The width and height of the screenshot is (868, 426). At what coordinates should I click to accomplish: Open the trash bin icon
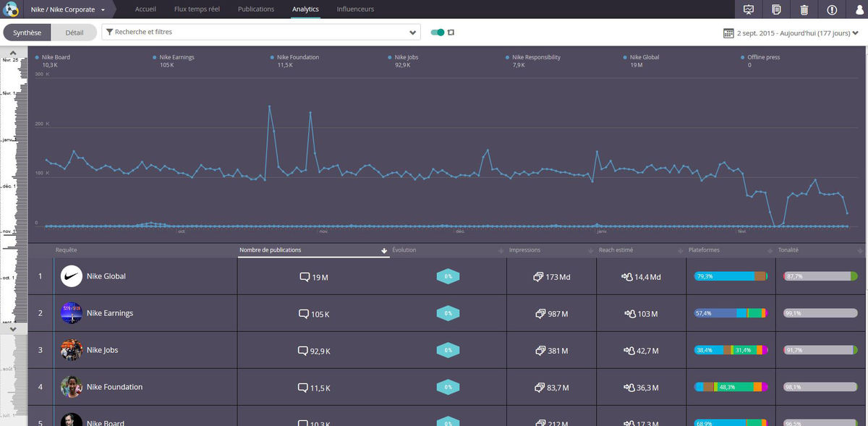click(804, 9)
